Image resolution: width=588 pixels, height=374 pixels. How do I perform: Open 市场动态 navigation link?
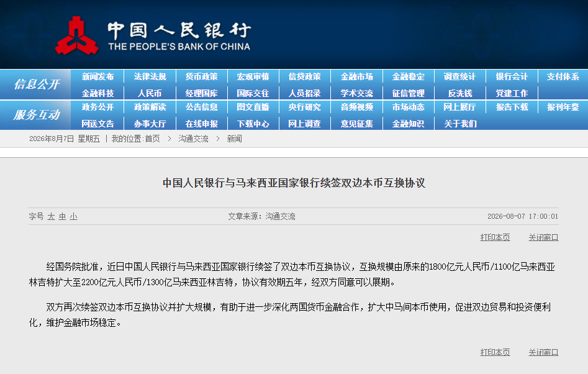pos(408,107)
